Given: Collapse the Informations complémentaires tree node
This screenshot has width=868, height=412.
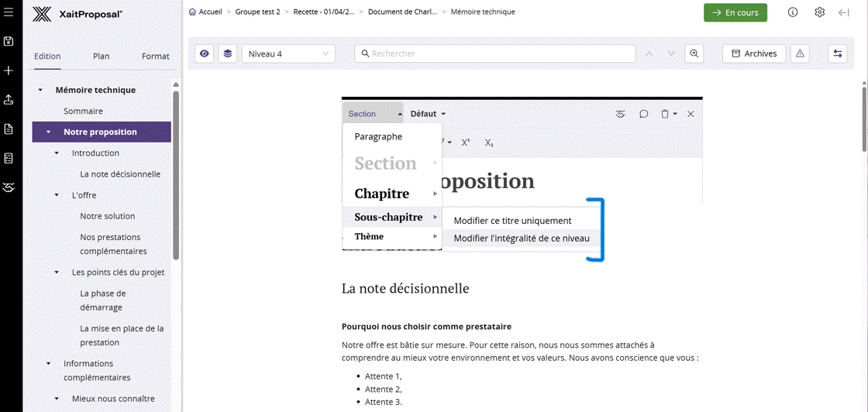Looking at the screenshot, I should (49, 364).
